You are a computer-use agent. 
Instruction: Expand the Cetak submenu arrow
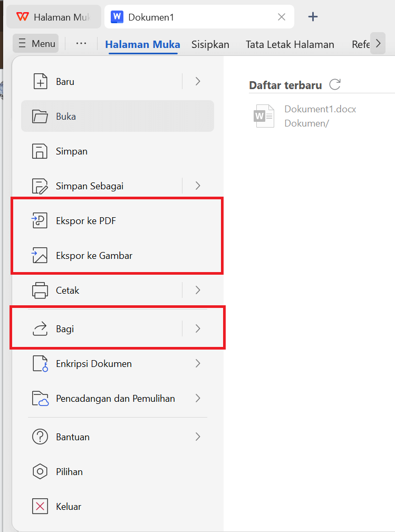pos(198,291)
